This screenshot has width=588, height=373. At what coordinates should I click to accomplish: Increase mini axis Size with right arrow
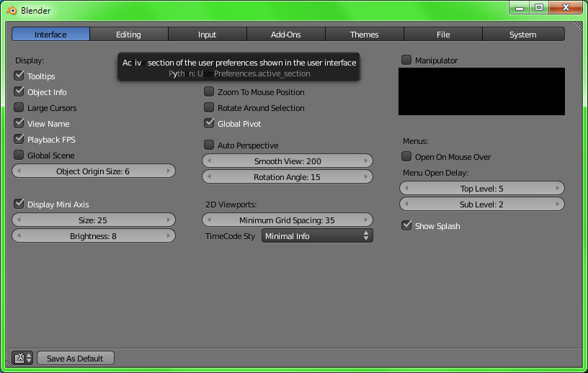tap(169, 220)
